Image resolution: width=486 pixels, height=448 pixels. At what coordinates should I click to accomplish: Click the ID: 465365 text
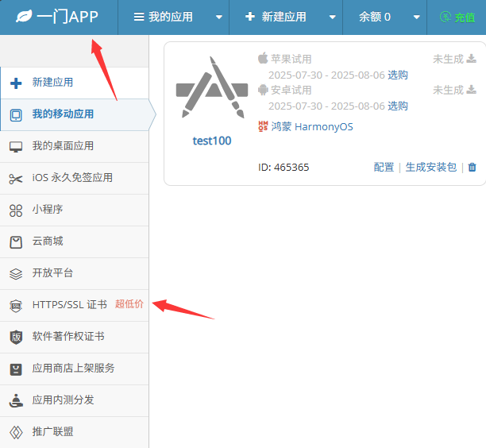283,168
